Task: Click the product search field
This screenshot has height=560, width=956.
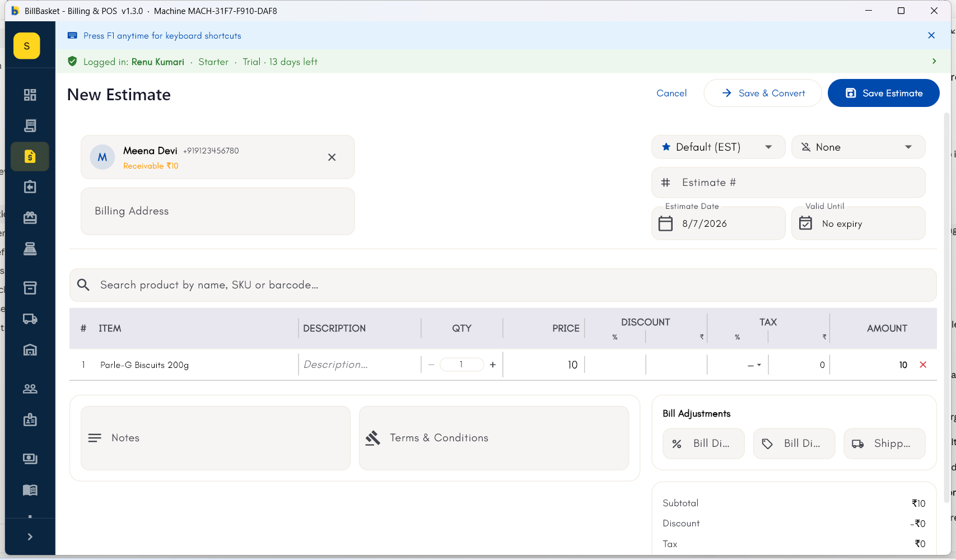Action: pos(503,285)
